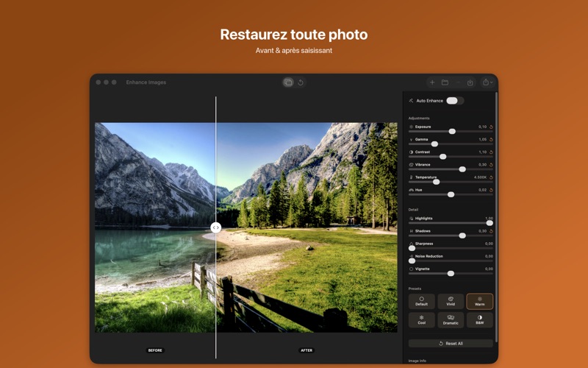588x368 pixels.
Task: Click the sidebar vertical scrollbar
Action: pyautogui.click(x=497, y=217)
